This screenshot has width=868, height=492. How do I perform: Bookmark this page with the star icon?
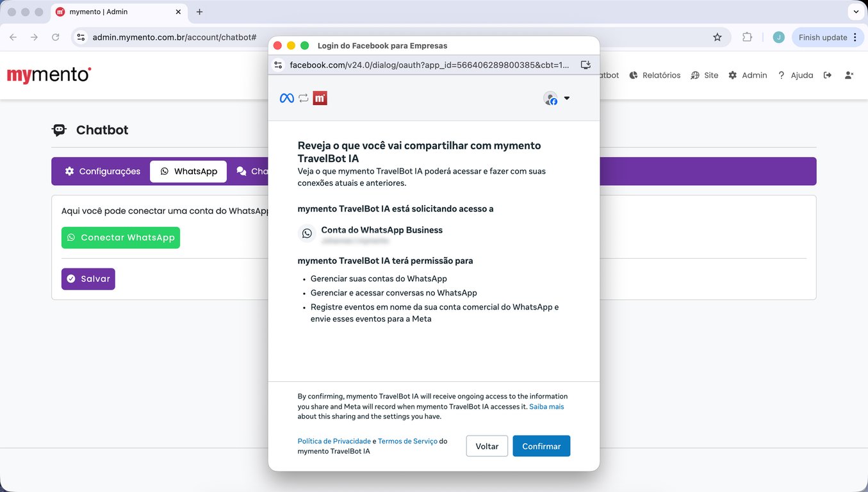pyautogui.click(x=717, y=37)
